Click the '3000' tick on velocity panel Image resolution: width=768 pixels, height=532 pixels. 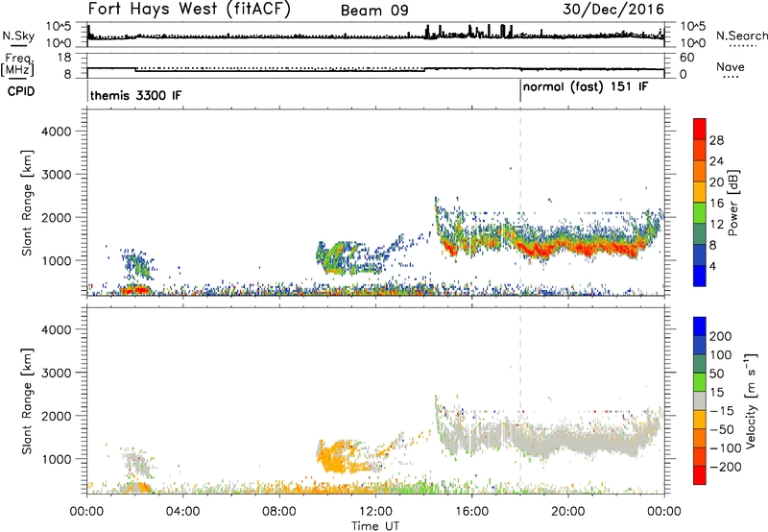(x=56, y=373)
